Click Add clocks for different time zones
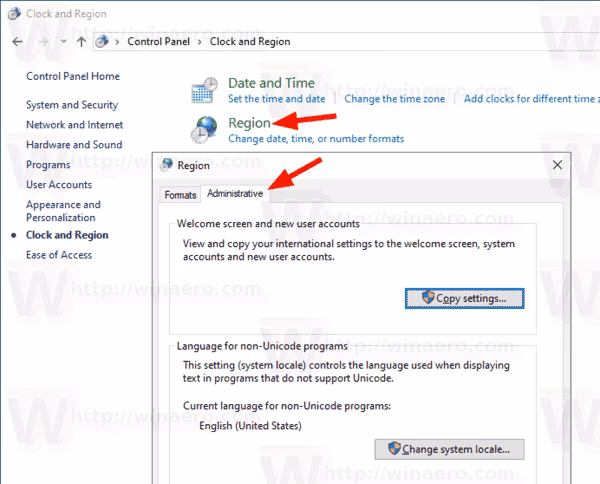This screenshot has width=600, height=484. tap(532, 99)
